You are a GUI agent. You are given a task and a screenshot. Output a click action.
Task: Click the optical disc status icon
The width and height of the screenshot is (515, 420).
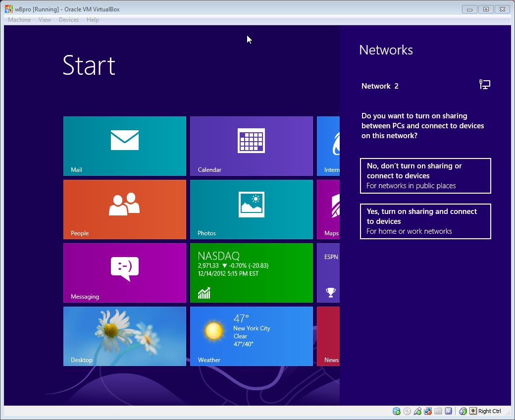[x=407, y=411]
